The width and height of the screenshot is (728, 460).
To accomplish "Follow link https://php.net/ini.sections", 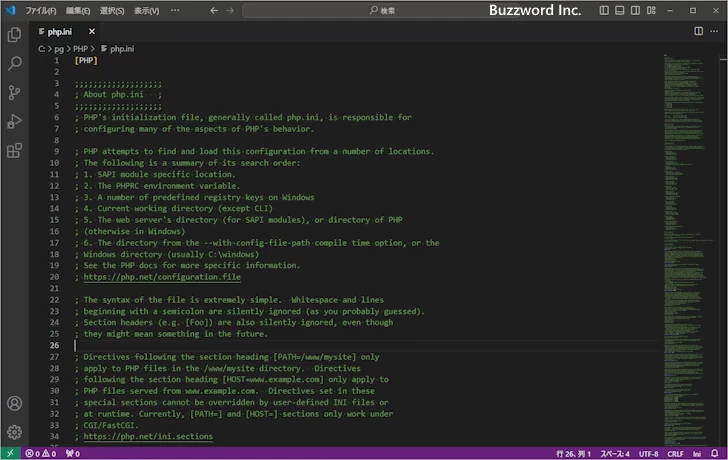I will [148, 437].
